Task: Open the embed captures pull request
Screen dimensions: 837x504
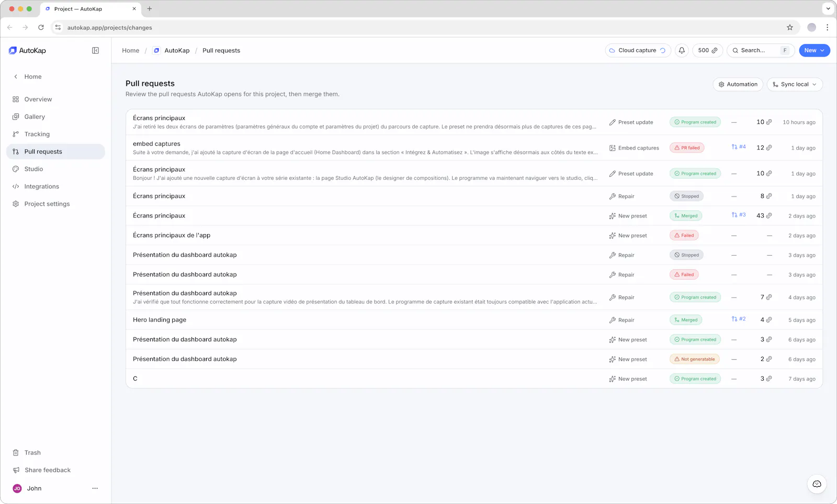Action: [474, 148]
